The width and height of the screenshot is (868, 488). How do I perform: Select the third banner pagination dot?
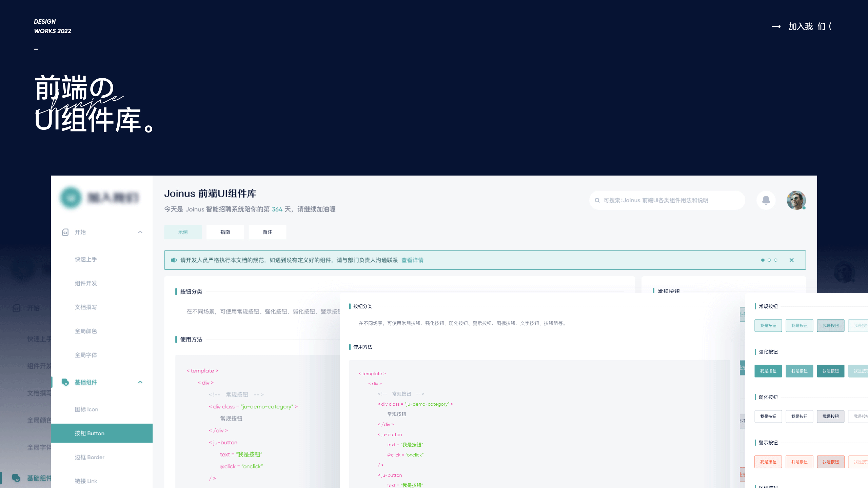[775, 260]
